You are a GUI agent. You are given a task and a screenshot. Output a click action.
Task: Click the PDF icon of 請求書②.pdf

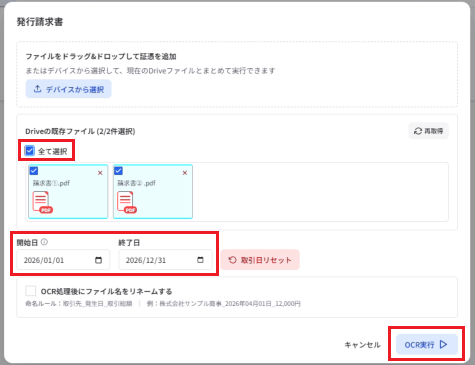[127, 202]
